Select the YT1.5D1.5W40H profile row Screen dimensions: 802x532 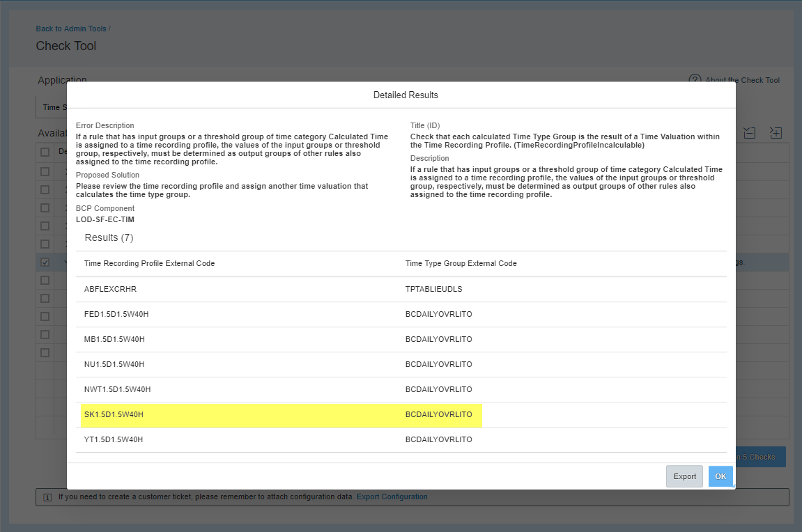pyautogui.click(x=401, y=439)
